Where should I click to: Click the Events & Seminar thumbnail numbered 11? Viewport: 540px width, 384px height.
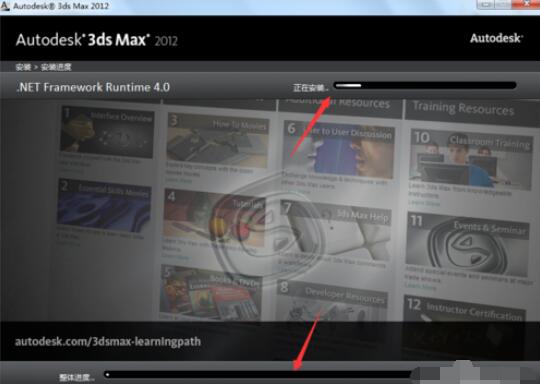point(468,243)
